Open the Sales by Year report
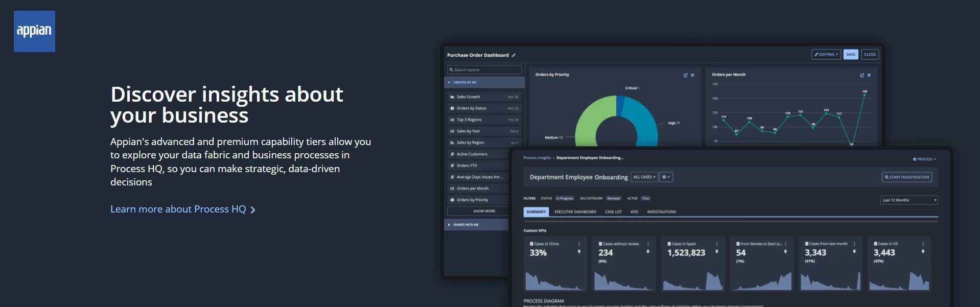Image resolution: width=980 pixels, height=307 pixels. 484,131
